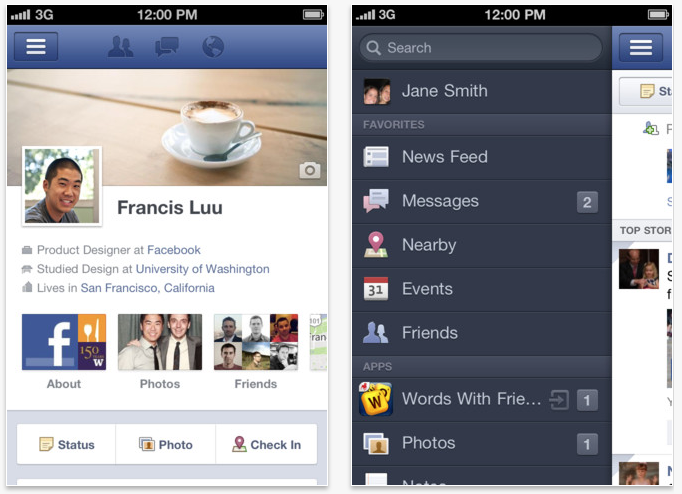The height and width of the screenshot is (494, 682).
Task: Open Messages with 2 unread badge
Action: coord(482,201)
